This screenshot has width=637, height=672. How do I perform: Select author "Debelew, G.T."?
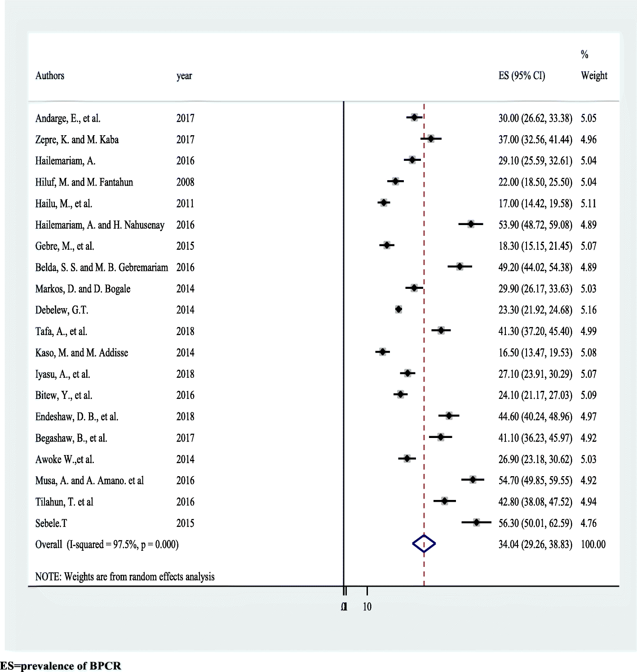pyautogui.click(x=62, y=310)
